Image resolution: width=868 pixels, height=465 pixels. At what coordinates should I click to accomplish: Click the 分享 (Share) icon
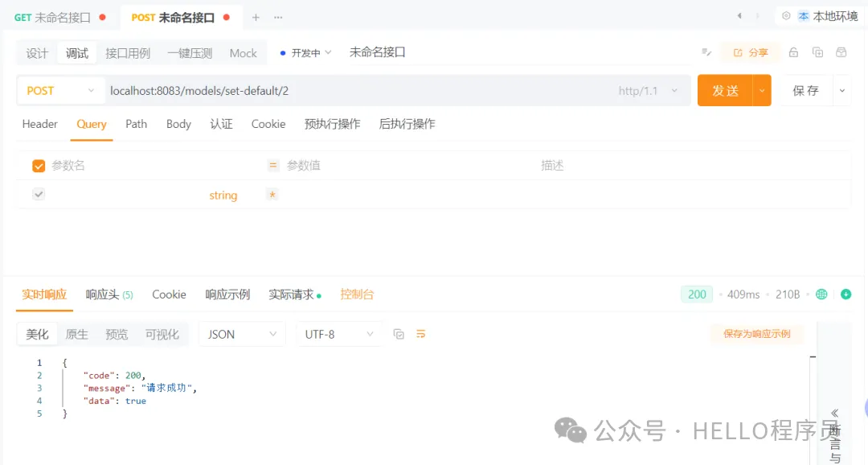750,51
